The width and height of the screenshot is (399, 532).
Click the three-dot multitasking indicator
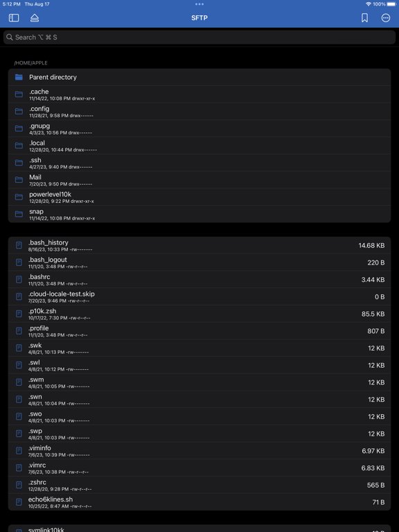click(199, 4)
